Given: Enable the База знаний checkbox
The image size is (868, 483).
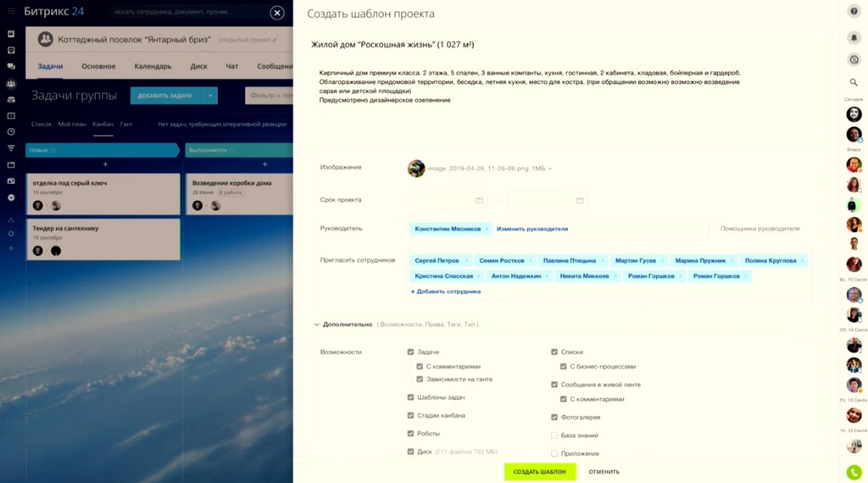Looking at the screenshot, I should click(554, 436).
